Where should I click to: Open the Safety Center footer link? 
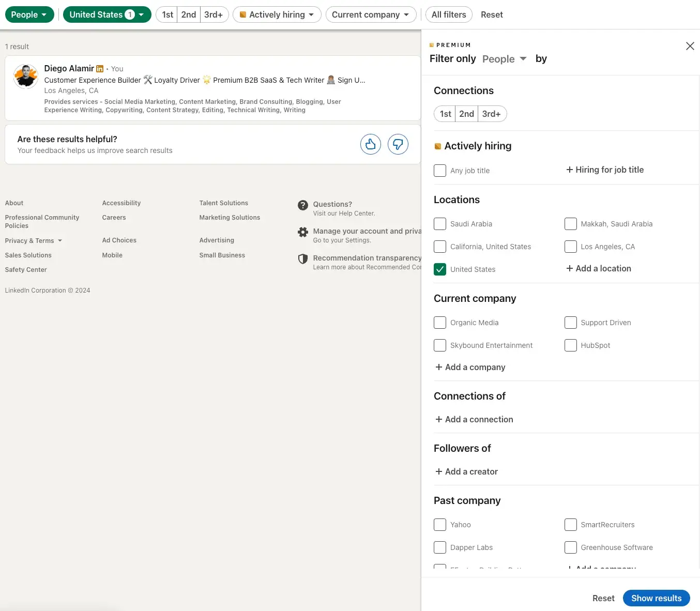[x=26, y=270]
